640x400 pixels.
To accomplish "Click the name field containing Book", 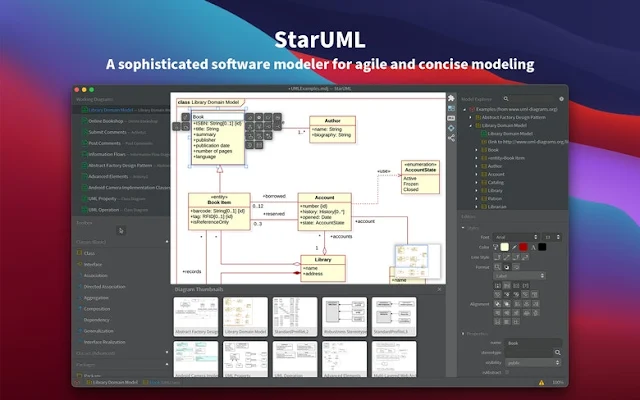I will tap(533, 343).
